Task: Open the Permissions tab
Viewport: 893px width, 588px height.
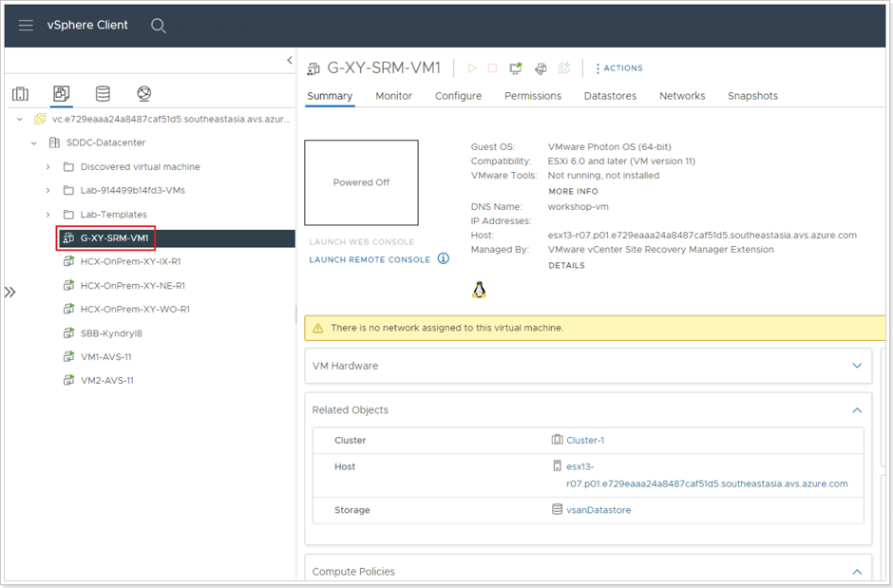Action: pos(533,96)
